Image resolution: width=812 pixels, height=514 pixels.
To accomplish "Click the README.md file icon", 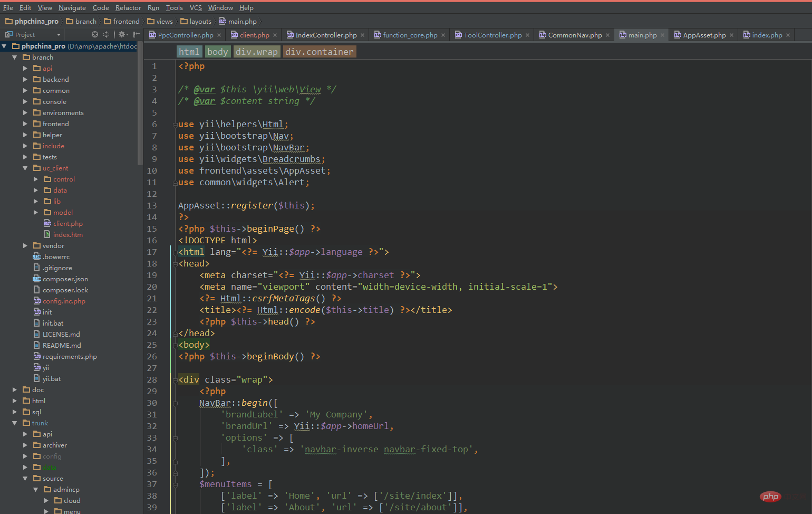I will (x=37, y=345).
